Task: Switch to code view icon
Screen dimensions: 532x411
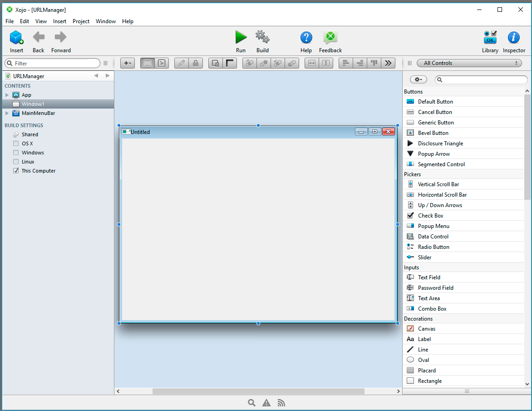Action: (x=162, y=63)
